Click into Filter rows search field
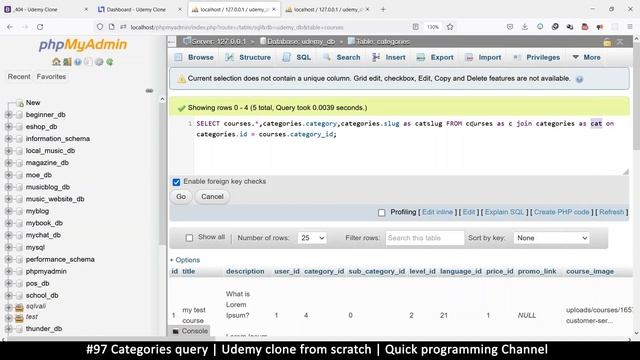Screen dimensions: 640x360 click(x=424, y=238)
